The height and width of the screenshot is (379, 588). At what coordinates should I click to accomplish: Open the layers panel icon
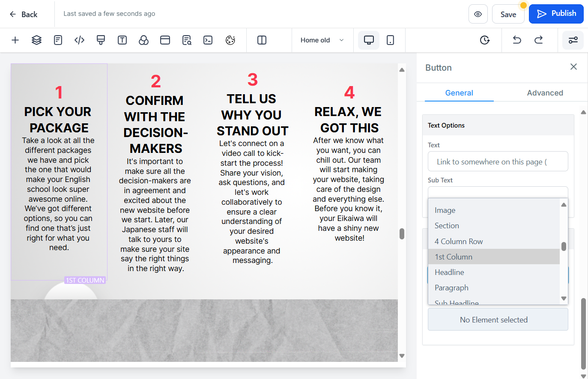[36, 40]
